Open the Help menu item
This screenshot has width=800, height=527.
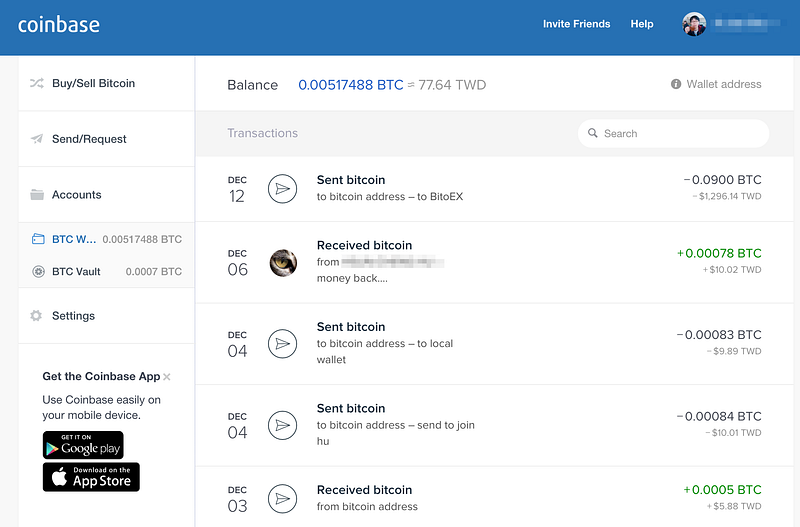642,24
